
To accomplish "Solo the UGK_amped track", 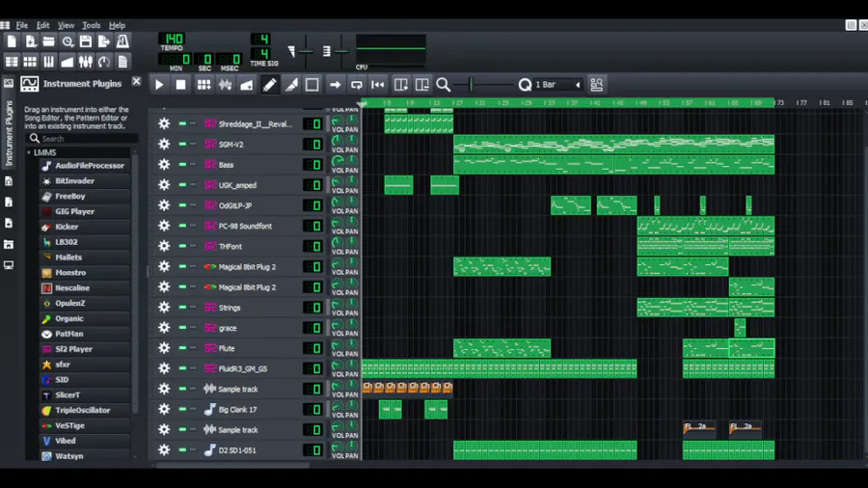I will click(x=193, y=185).
